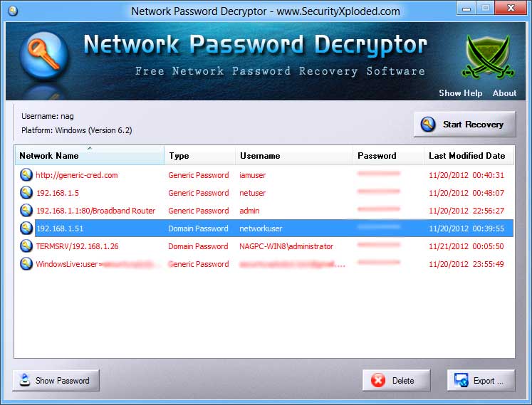Click key icon of TERMSRV/192.168.1.26 row
Screen dimensions: 532x405
tap(26, 246)
